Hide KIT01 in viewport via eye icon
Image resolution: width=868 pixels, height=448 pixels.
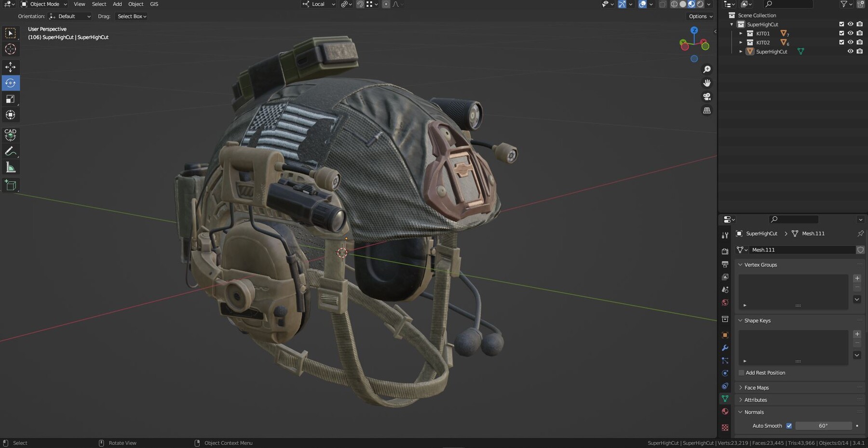pos(851,33)
